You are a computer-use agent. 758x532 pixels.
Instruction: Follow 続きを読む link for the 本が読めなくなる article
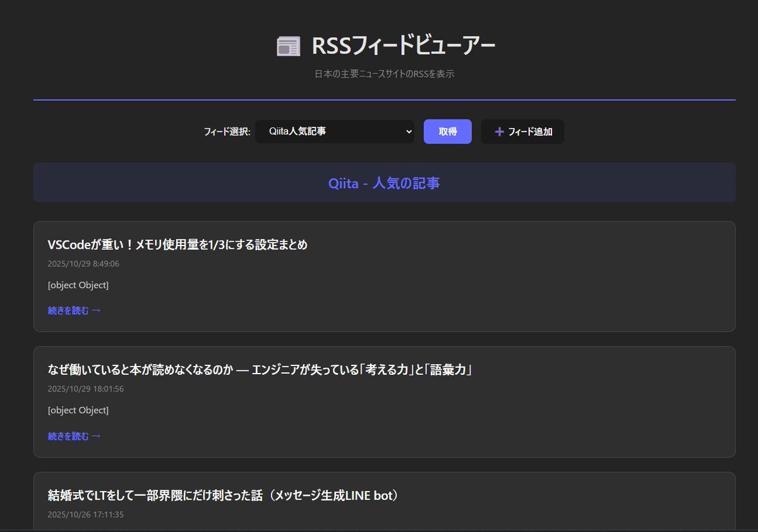(74, 436)
